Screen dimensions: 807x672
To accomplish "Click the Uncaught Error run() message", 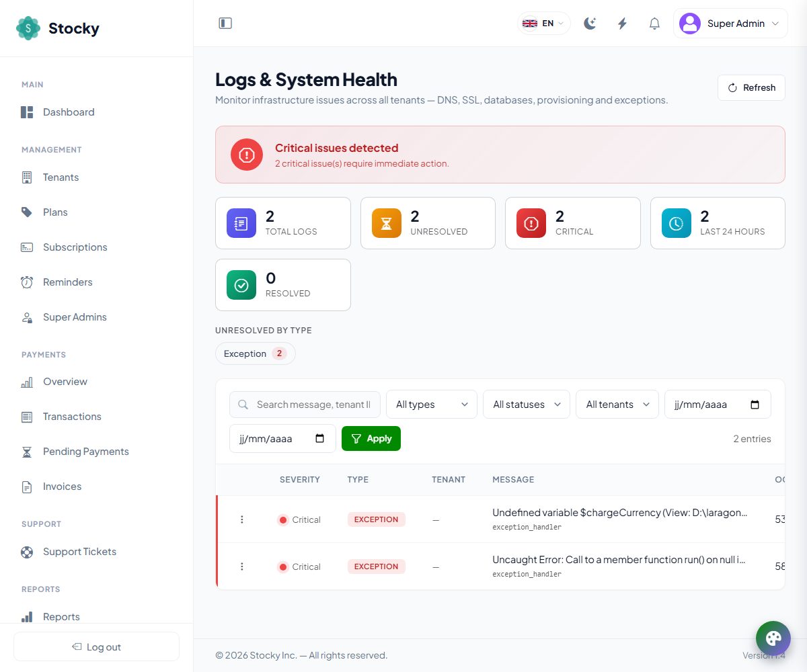I will click(619, 560).
